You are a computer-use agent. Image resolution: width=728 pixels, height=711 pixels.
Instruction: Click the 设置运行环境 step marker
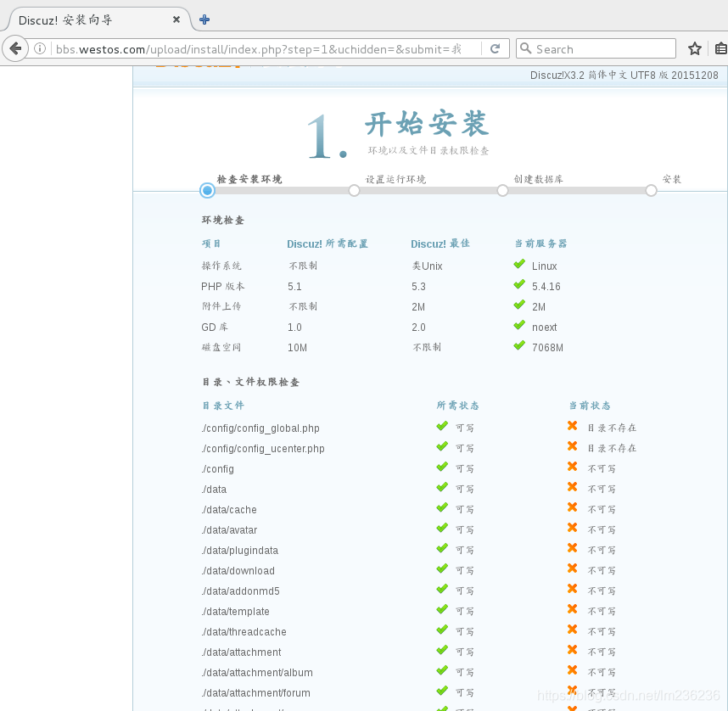coord(355,190)
